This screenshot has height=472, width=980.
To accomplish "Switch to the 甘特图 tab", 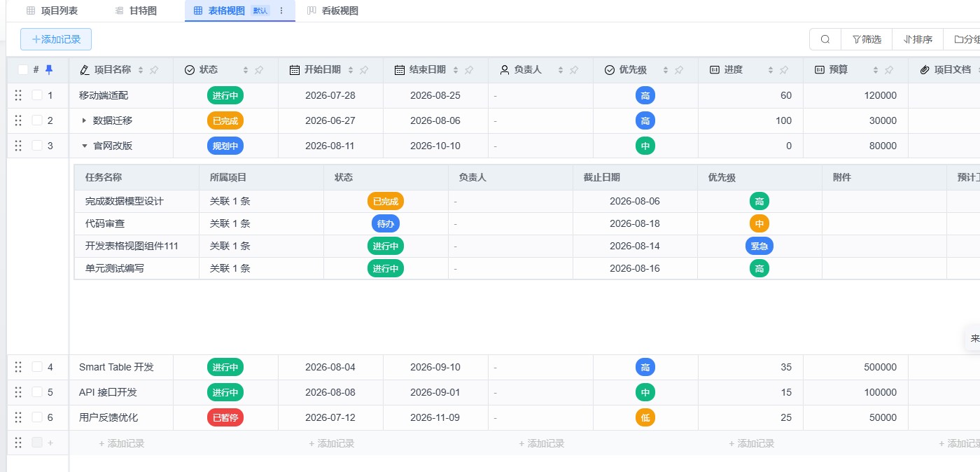I will [136, 11].
